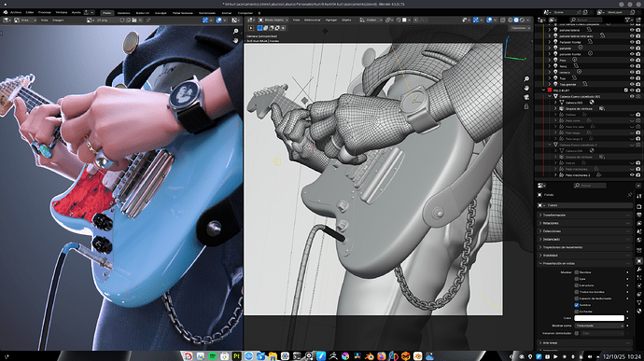Expand the Visibilidad panel
Image resolution: width=644 pixels, height=361 pixels.
585,256
